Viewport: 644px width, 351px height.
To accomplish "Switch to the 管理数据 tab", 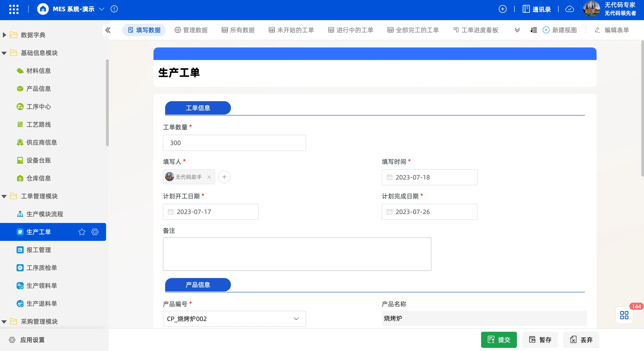I will click(x=191, y=30).
